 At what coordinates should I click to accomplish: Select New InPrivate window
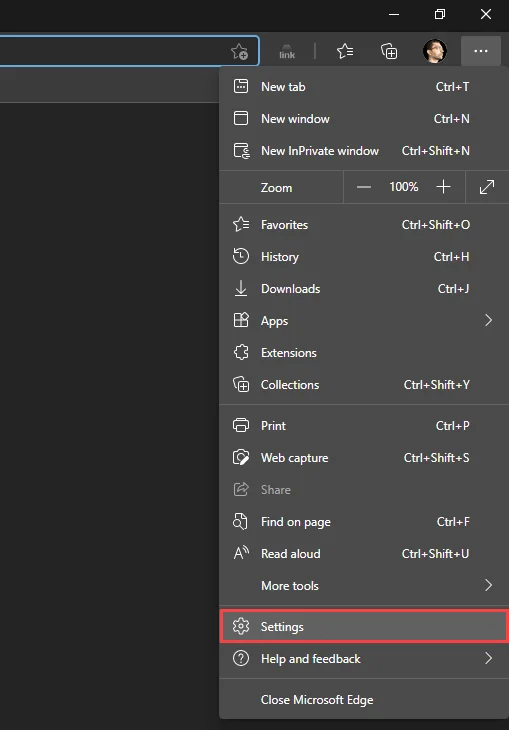coord(364,151)
